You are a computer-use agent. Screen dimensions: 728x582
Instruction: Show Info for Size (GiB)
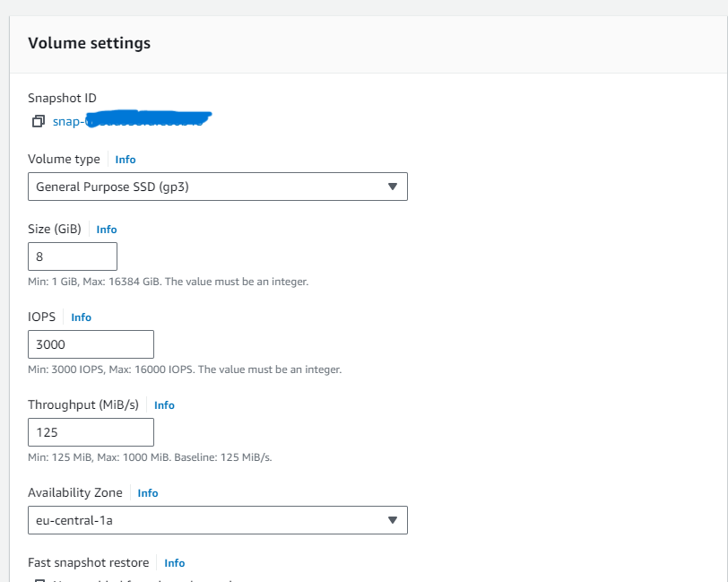pyautogui.click(x=107, y=230)
